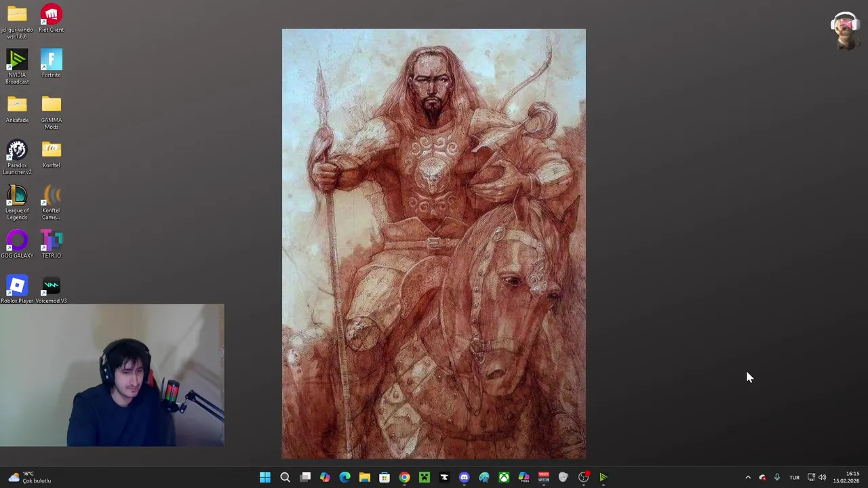This screenshot has width=868, height=488.
Task: Switch to Discord in the taskbar
Action: [x=464, y=477]
